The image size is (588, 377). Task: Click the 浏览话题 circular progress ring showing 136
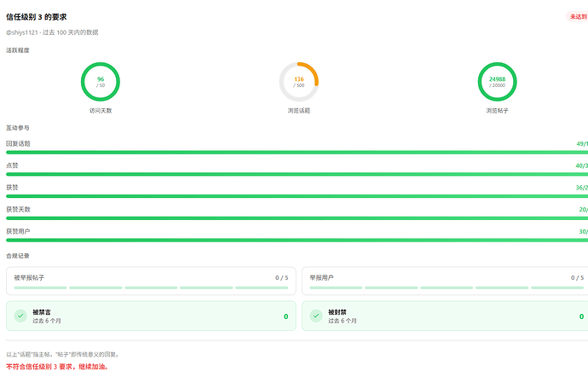pos(299,82)
